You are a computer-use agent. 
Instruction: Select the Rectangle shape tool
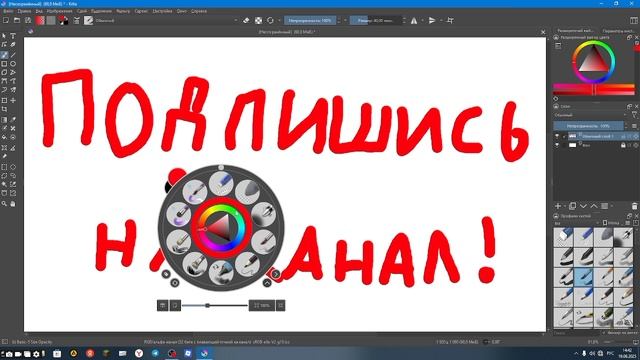click(x=4, y=64)
